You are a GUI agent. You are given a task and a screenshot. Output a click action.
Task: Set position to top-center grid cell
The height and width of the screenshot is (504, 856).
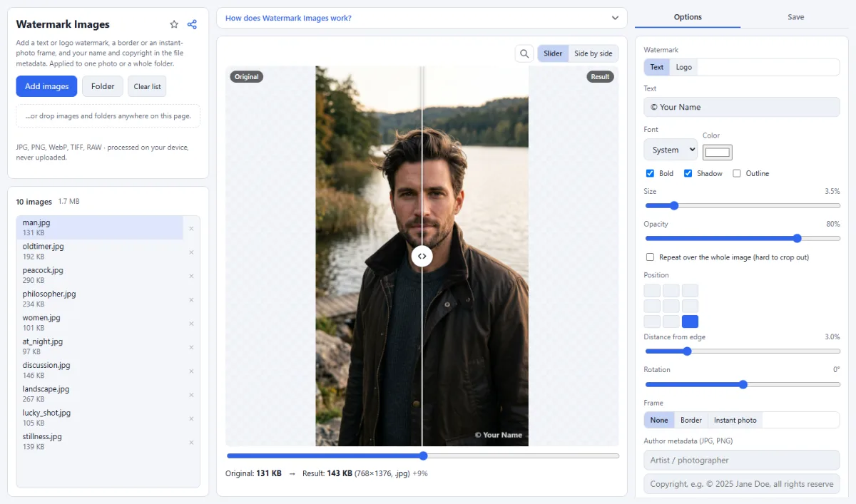coord(671,290)
